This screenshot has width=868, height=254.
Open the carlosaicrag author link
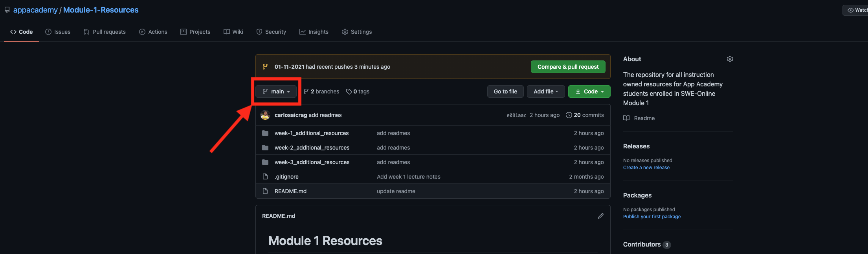pyautogui.click(x=291, y=115)
